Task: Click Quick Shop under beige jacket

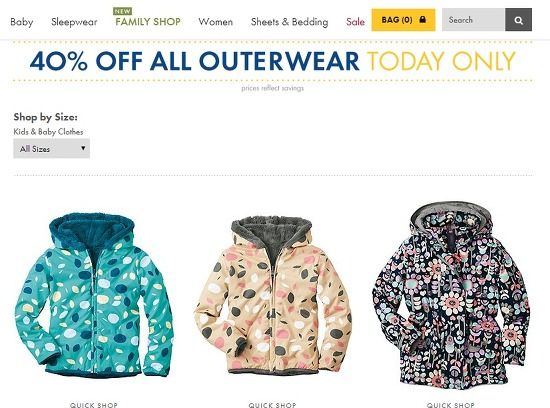Action: pyautogui.click(x=272, y=405)
